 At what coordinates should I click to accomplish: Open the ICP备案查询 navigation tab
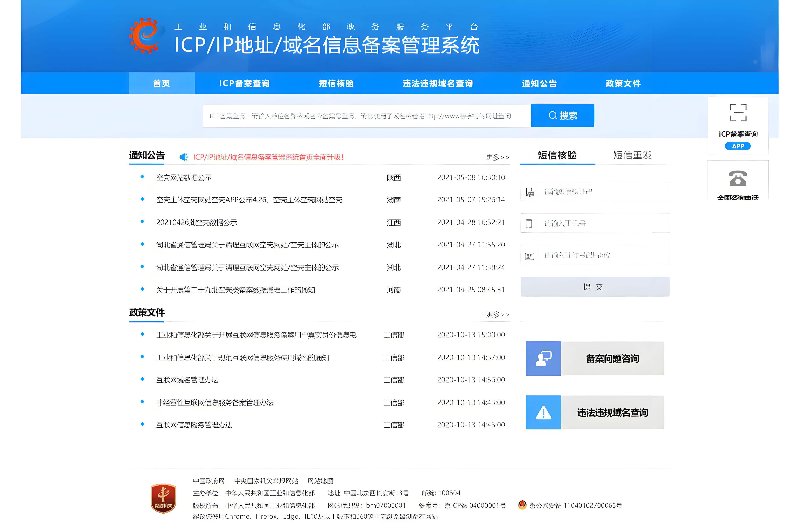coord(244,83)
